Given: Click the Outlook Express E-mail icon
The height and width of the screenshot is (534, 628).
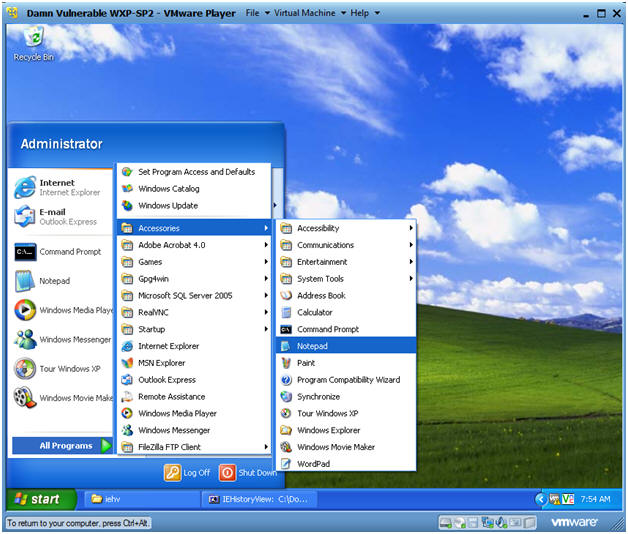Looking at the screenshot, I should 25,216.
